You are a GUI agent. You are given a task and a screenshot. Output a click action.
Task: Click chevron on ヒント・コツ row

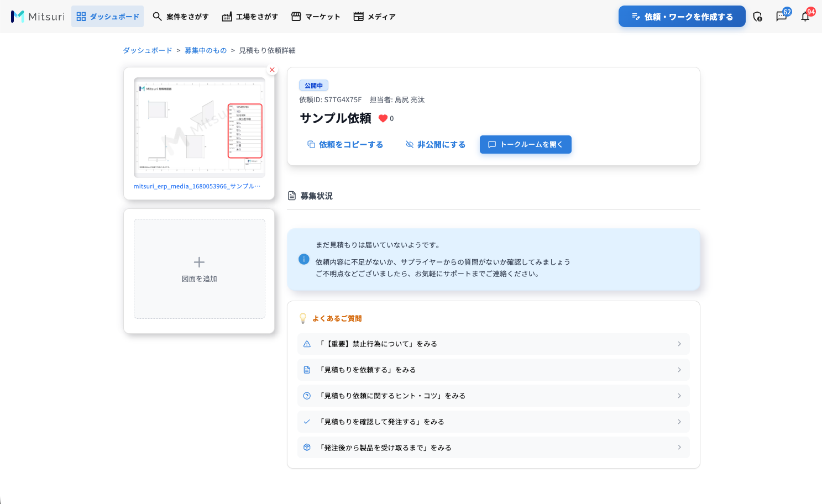pos(679,396)
